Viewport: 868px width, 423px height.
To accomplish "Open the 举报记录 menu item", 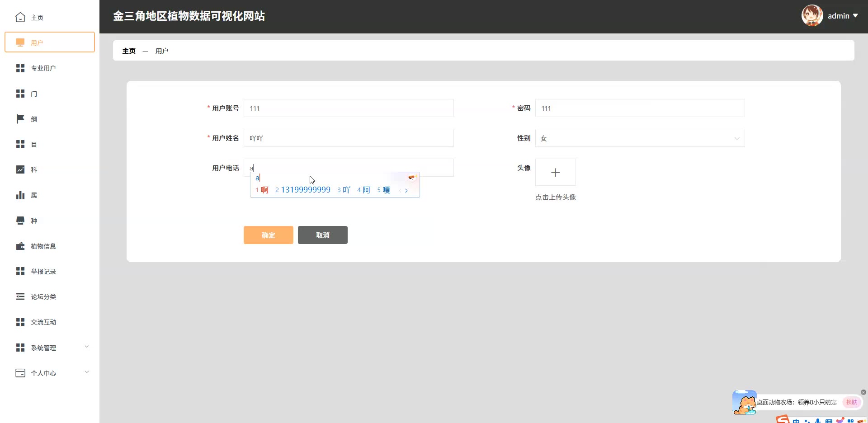I will pyautogui.click(x=50, y=272).
